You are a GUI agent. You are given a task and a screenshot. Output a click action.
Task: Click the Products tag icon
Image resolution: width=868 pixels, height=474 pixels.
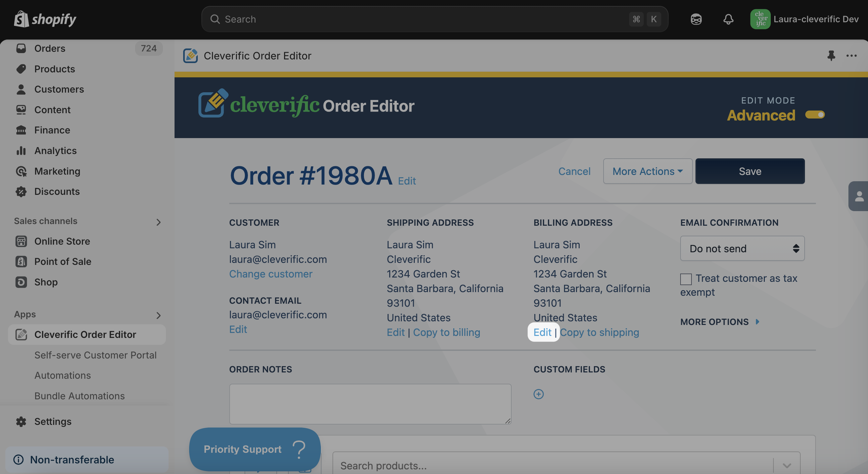pyautogui.click(x=21, y=69)
